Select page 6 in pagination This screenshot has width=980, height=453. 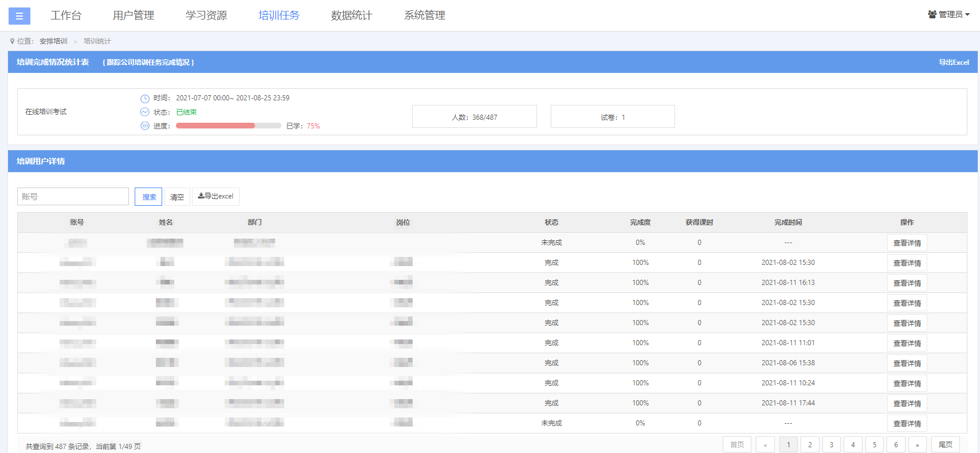896,445
